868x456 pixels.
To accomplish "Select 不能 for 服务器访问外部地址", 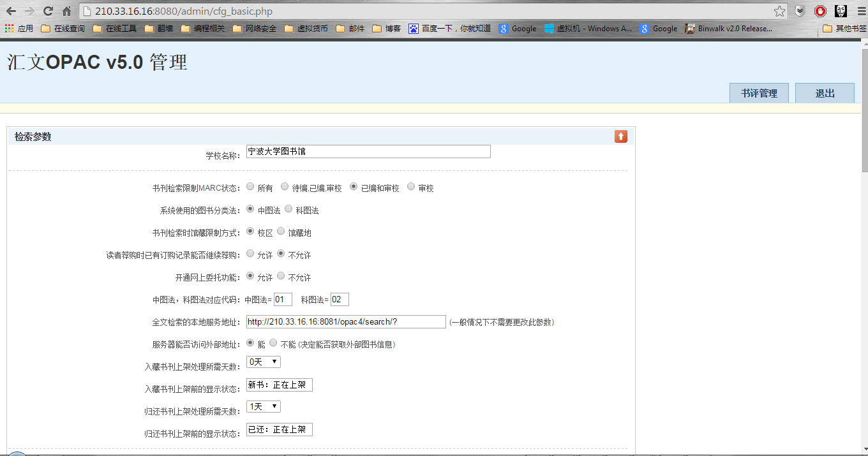I will tap(273, 343).
